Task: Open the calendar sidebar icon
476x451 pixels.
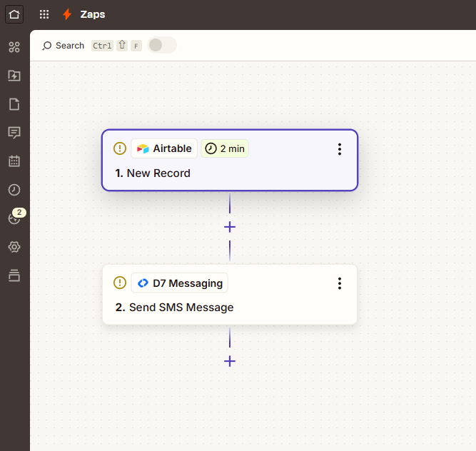Action: pos(14,161)
